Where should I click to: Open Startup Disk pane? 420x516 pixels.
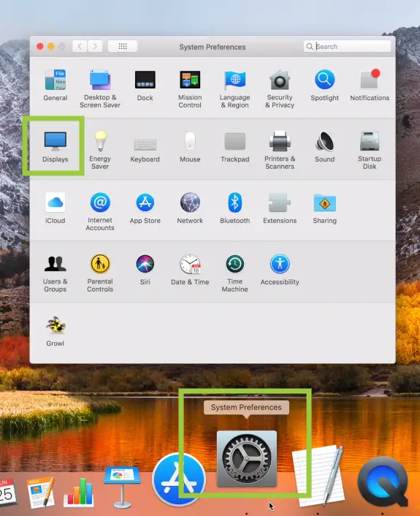click(370, 150)
